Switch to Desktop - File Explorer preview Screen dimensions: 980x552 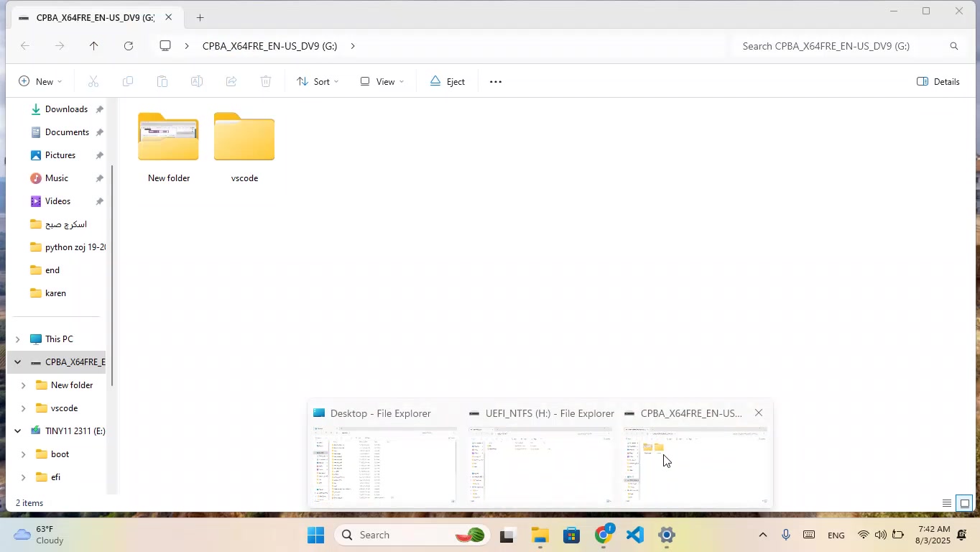[x=385, y=454]
